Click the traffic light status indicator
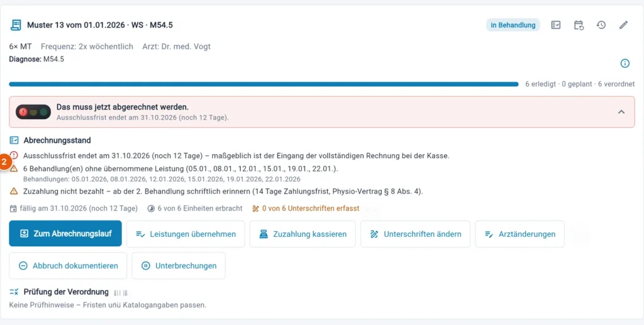This screenshot has height=325, width=644. (33, 112)
